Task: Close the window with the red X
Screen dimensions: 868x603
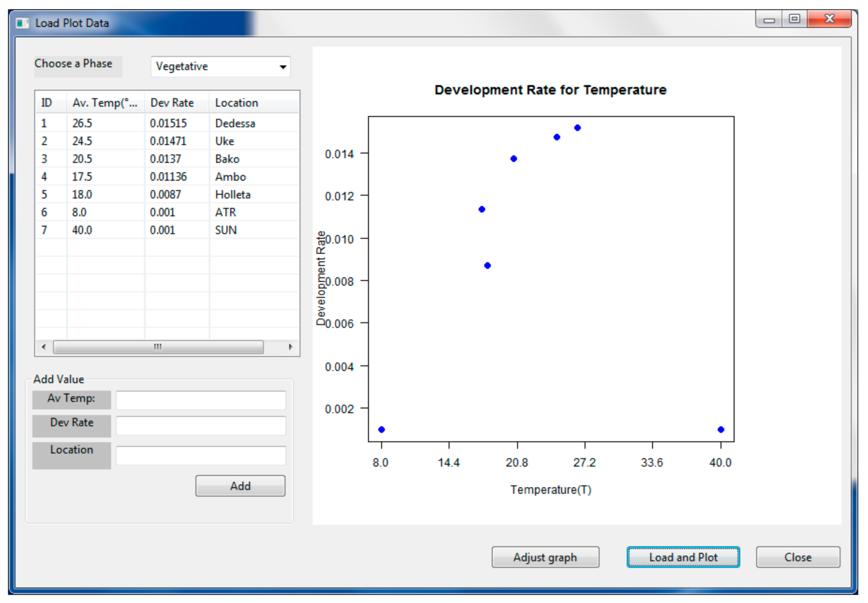Action: [829, 19]
